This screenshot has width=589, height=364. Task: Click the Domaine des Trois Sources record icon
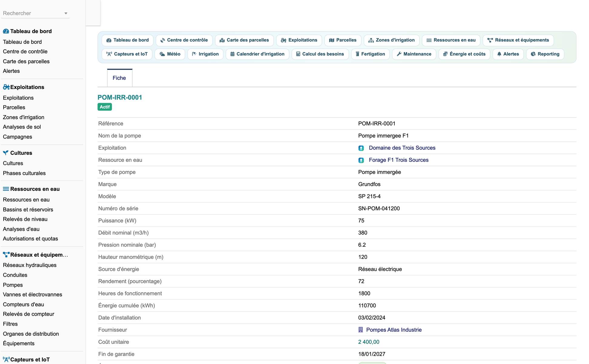coord(361,148)
